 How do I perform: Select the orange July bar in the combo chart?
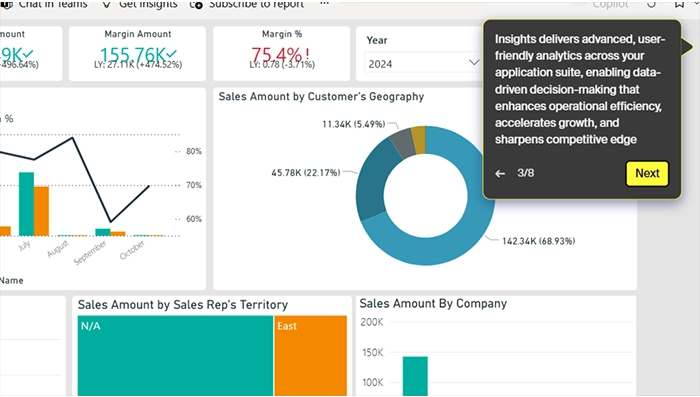point(42,211)
